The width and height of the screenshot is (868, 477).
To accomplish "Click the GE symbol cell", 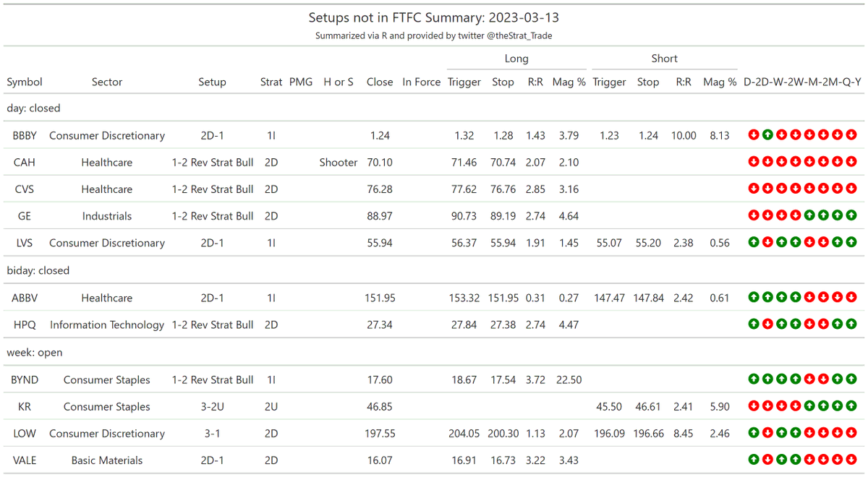I will point(25,215).
